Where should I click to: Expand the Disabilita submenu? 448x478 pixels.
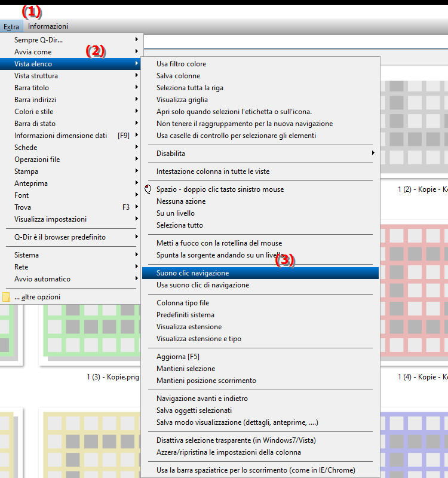coord(260,154)
